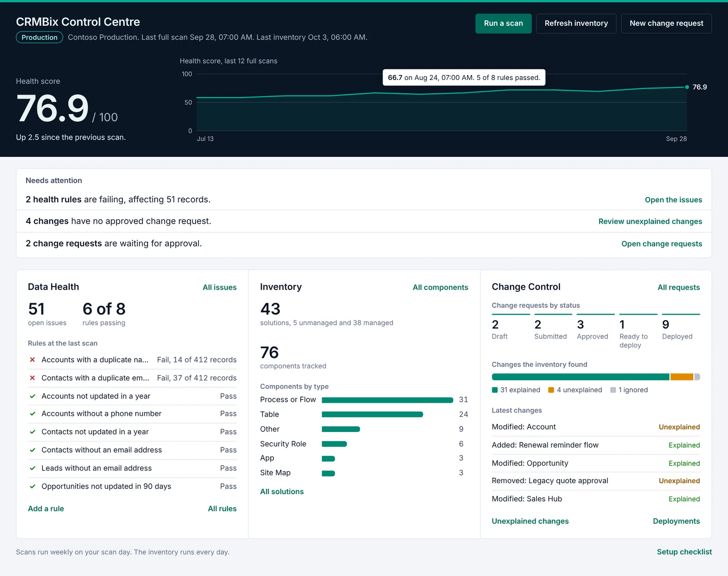Click the orange unexplained segment of changes bar
The width and height of the screenshot is (728, 576).
(x=682, y=377)
